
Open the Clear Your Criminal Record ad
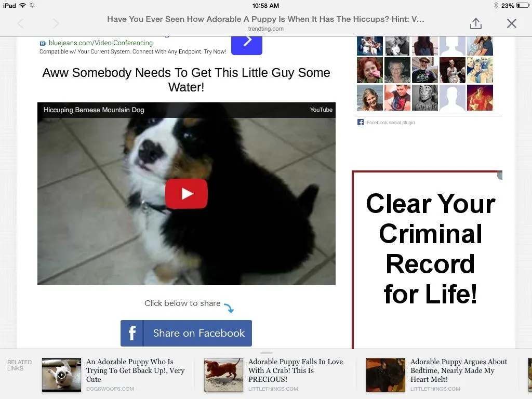431,249
